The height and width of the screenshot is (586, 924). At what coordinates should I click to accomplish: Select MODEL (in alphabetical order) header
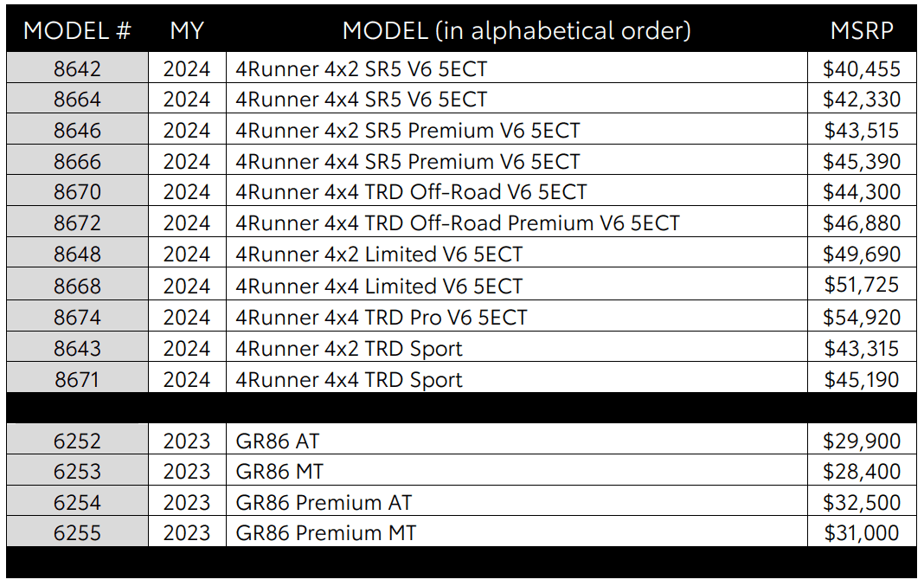[517, 30]
